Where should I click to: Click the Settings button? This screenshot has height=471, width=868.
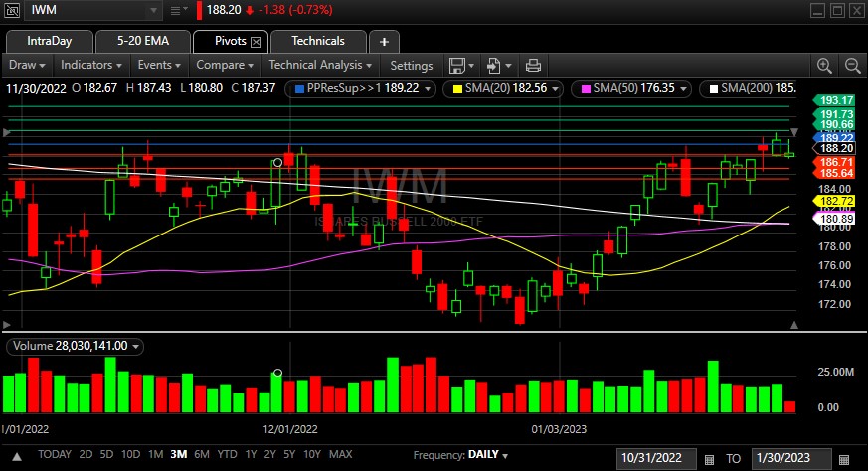tap(411, 66)
